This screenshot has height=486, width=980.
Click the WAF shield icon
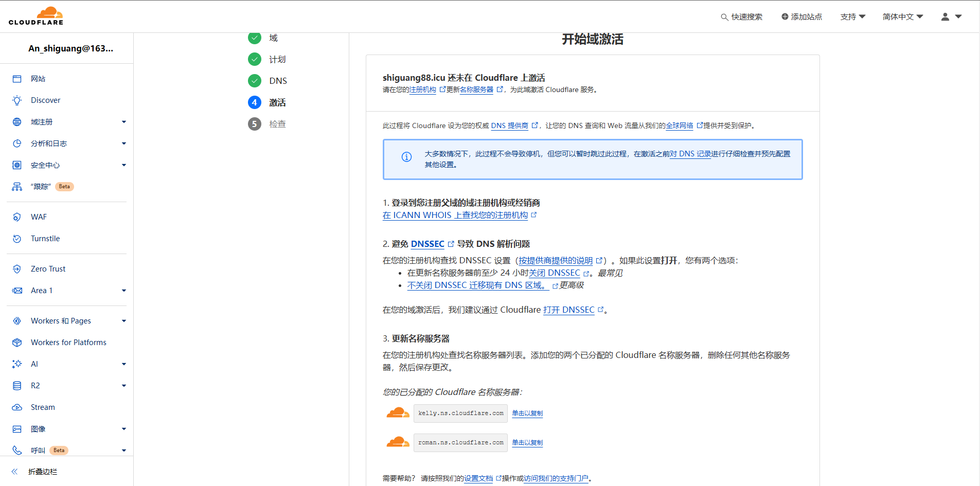click(17, 217)
